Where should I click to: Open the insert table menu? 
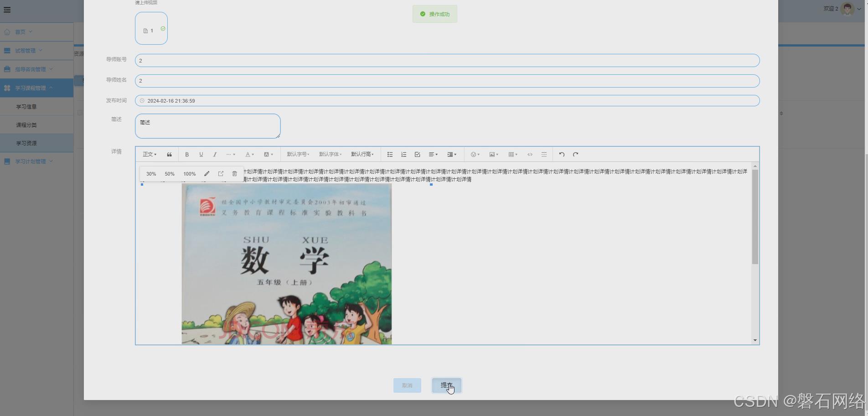coord(513,155)
